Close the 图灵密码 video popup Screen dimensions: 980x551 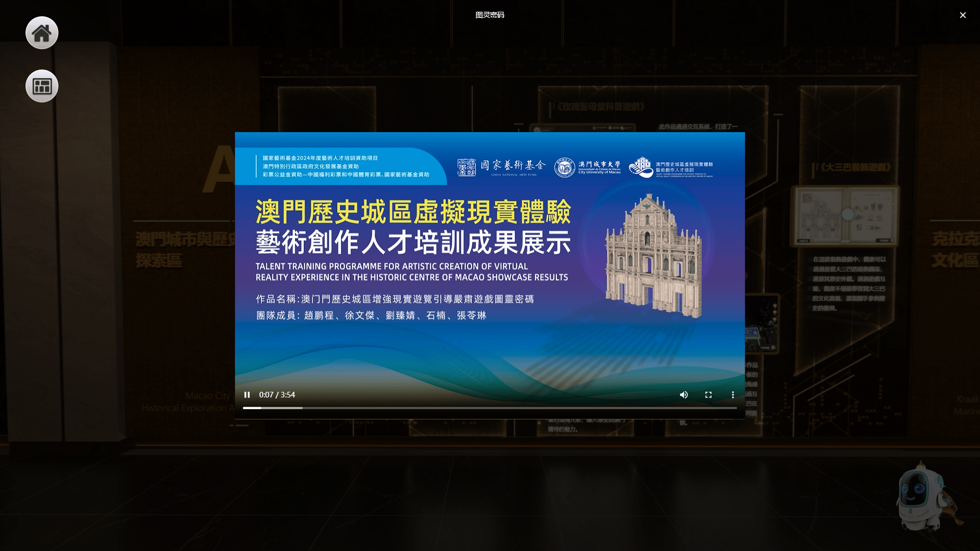point(963,15)
